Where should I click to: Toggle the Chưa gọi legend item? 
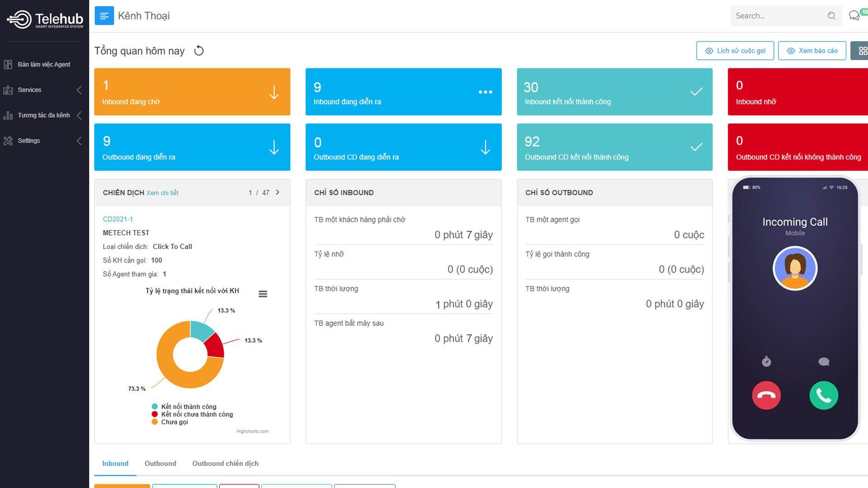point(174,422)
